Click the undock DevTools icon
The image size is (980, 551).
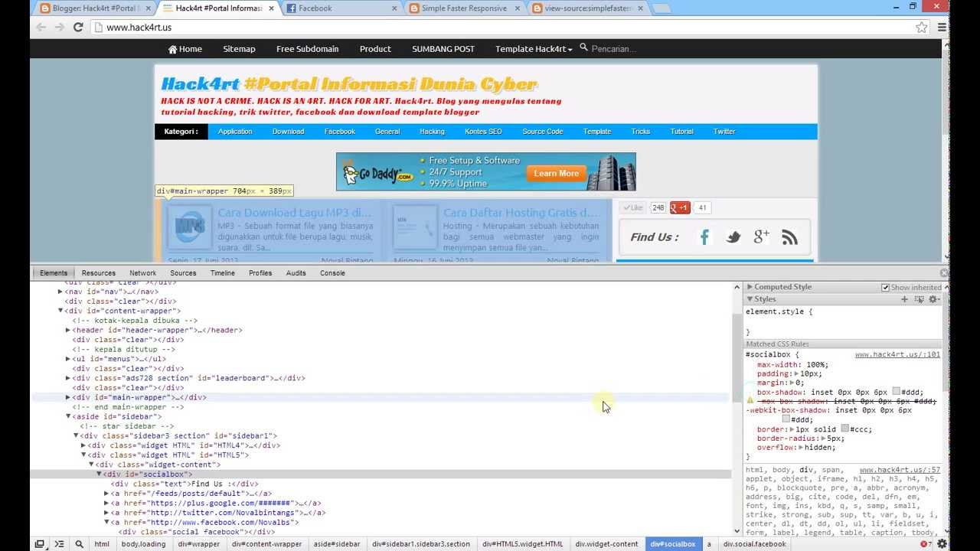pos(39,544)
